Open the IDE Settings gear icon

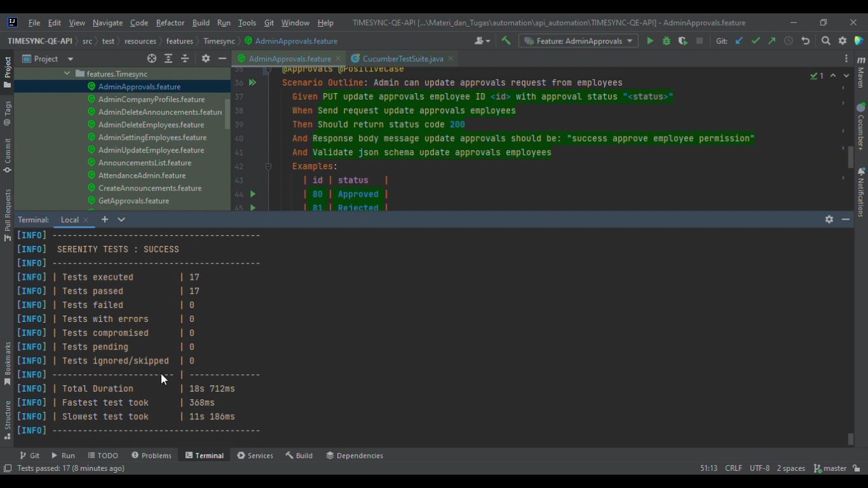[843, 40]
